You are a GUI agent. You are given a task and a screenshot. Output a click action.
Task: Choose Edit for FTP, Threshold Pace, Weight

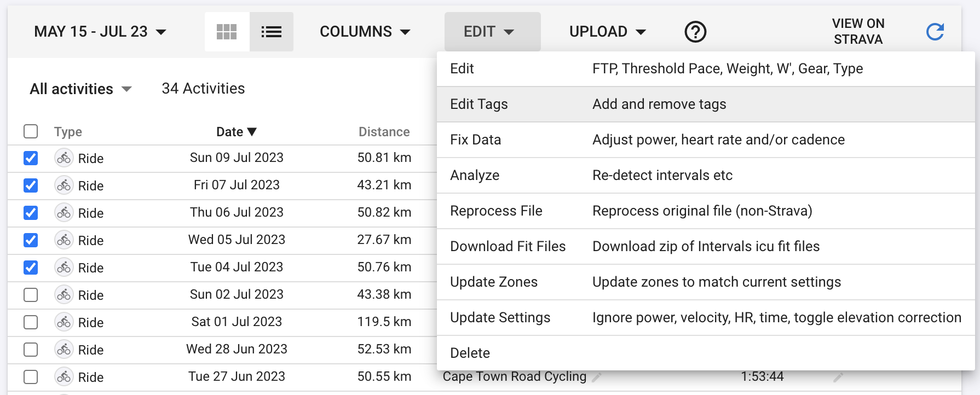pyautogui.click(x=706, y=69)
